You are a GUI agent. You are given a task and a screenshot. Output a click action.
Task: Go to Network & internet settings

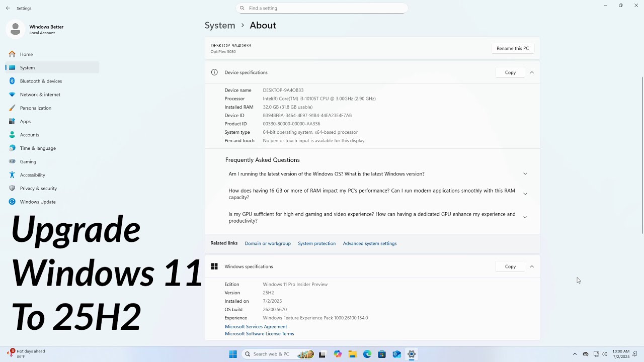(x=52, y=95)
